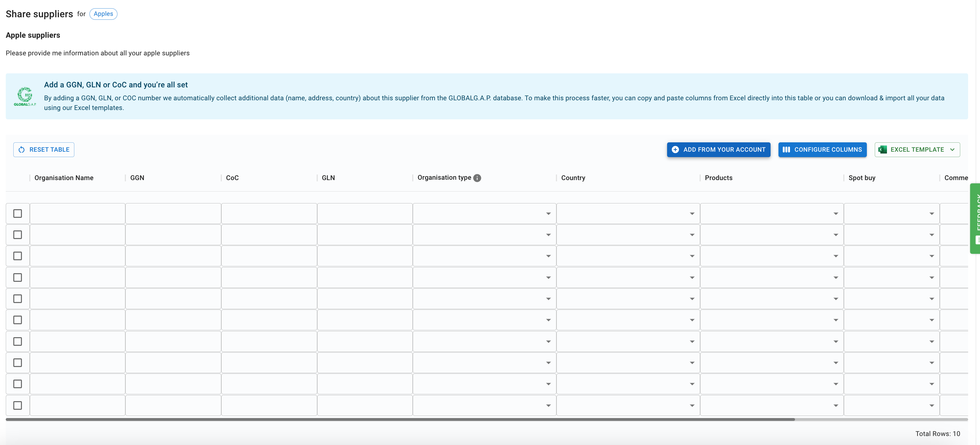
Task: Tick the checkbox in the sixth table row
Action: tap(18, 320)
